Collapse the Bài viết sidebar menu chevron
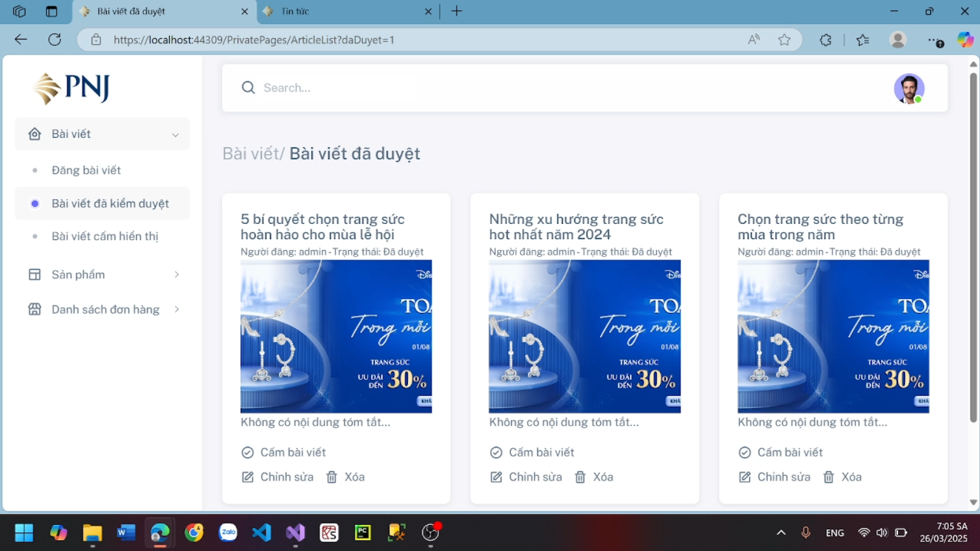980x551 pixels. (x=176, y=134)
